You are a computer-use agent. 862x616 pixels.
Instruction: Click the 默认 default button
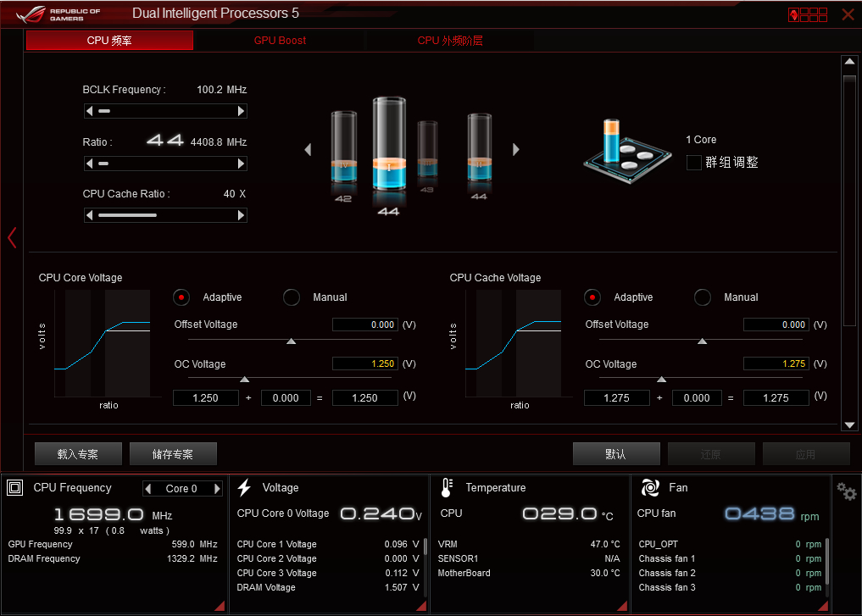[x=616, y=454]
